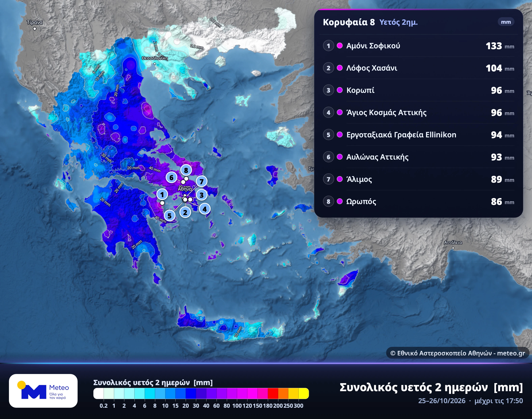Click the 104 mm rainfall value
Viewport: 532px width, 419px height.
pyautogui.click(x=500, y=68)
